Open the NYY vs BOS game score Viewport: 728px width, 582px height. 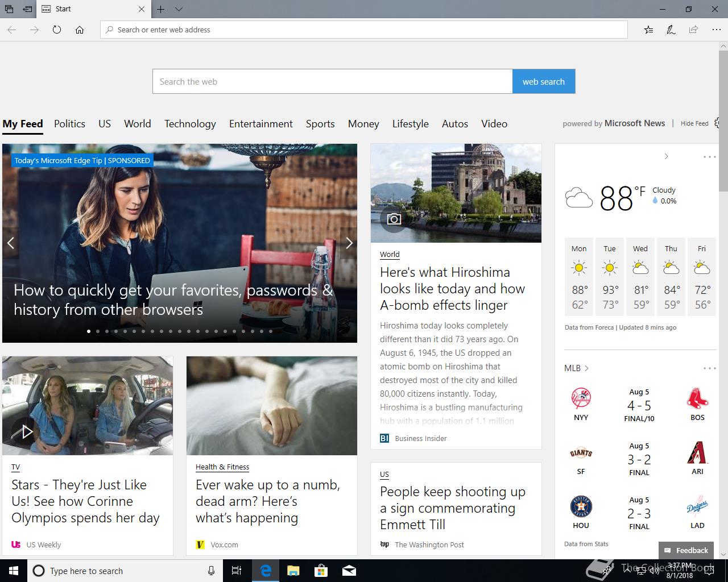[x=639, y=406]
